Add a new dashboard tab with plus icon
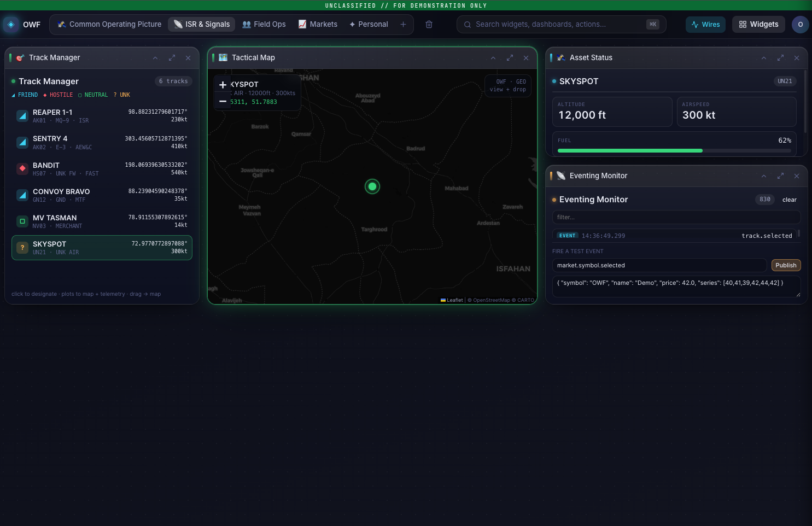812x526 pixels. point(404,25)
